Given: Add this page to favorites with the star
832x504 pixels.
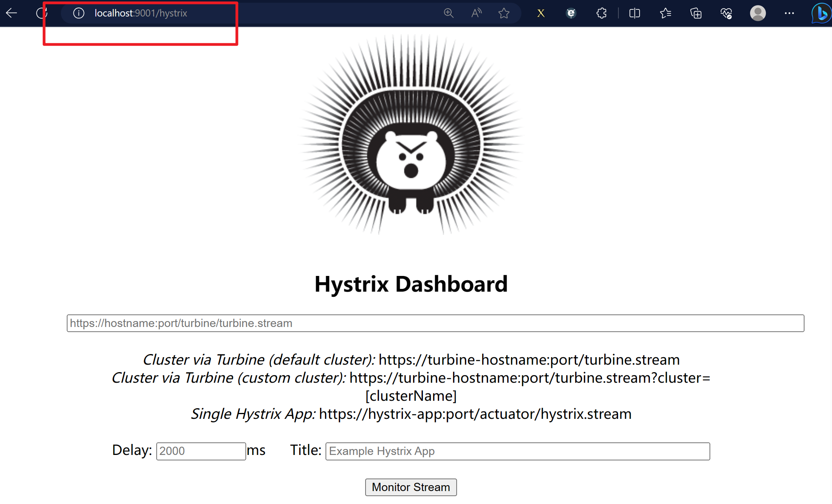Looking at the screenshot, I should 504,13.
